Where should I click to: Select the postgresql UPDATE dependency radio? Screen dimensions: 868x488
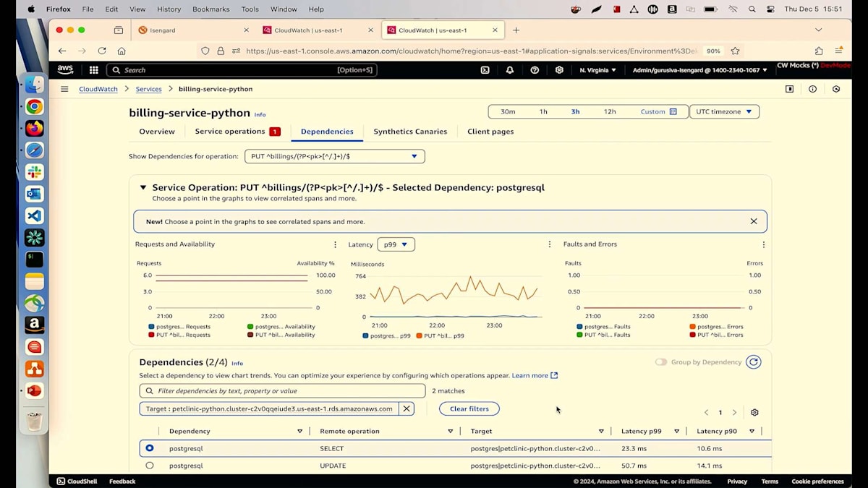tap(150, 466)
